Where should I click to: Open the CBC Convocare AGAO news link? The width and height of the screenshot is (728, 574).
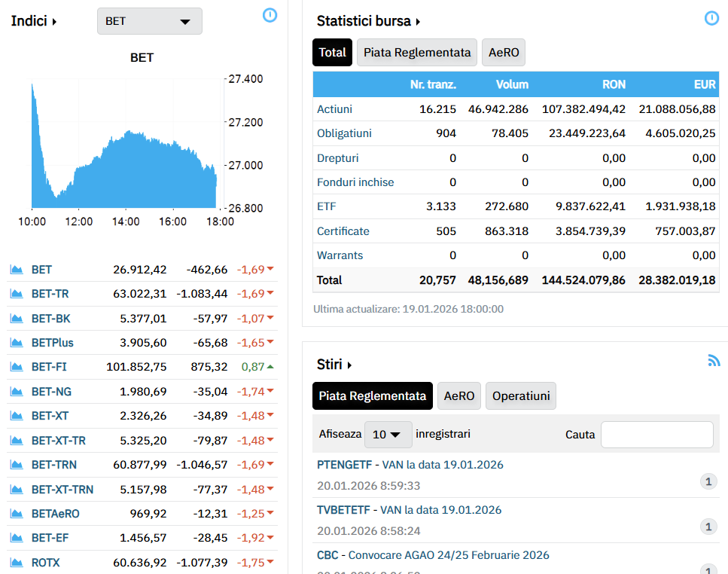(x=433, y=555)
